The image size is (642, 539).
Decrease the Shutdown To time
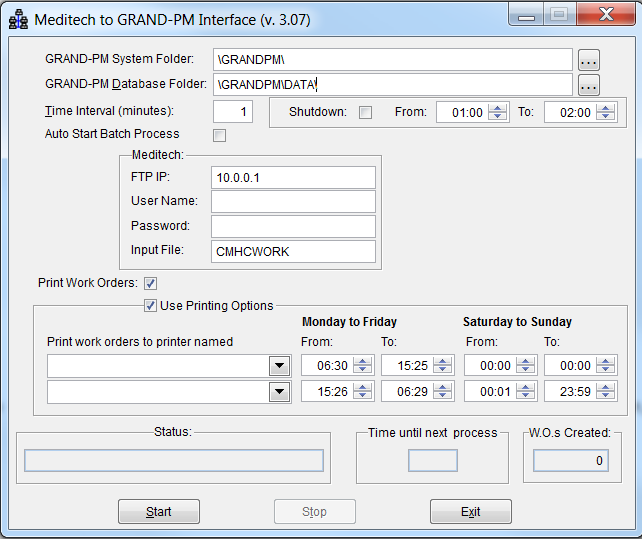(x=605, y=116)
